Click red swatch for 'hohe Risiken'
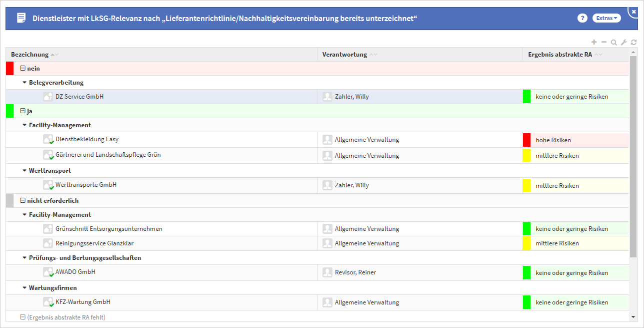 point(526,140)
